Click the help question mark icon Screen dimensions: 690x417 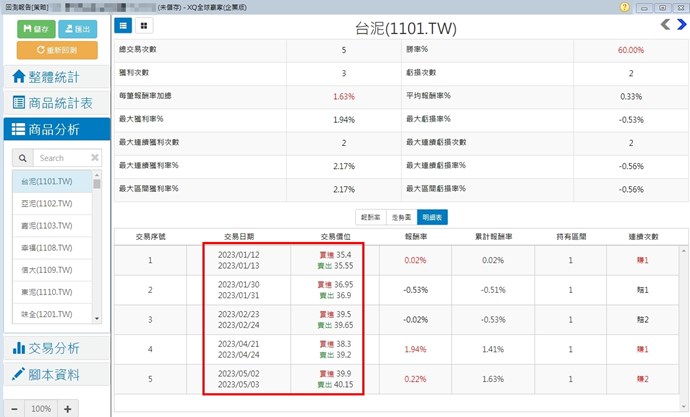click(x=625, y=5)
